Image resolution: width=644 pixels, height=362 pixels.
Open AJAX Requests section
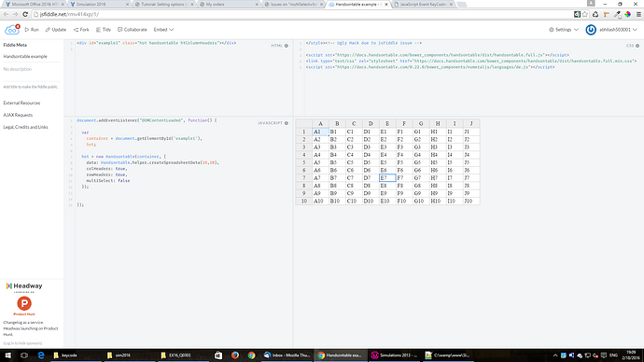coord(18,115)
